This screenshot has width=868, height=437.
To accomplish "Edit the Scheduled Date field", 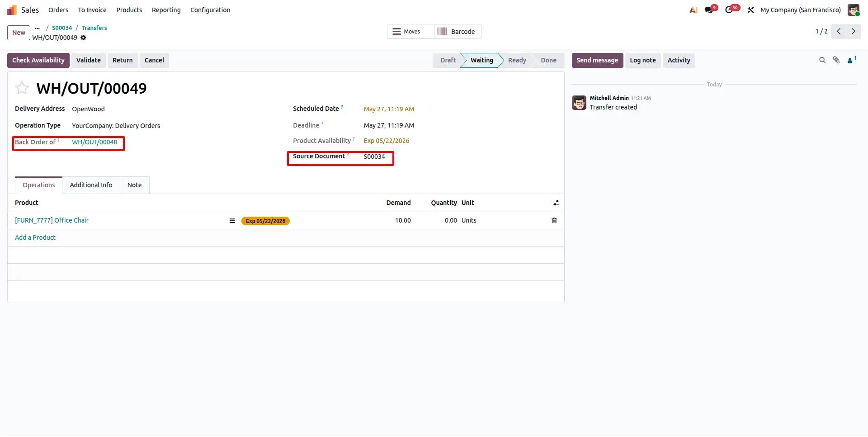I will 389,109.
